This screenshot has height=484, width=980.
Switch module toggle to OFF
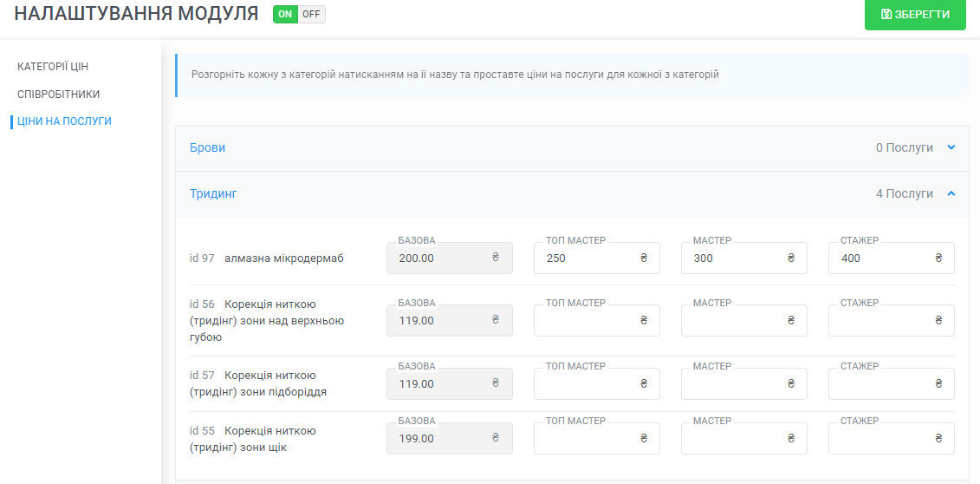pyautogui.click(x=311, y=15)
